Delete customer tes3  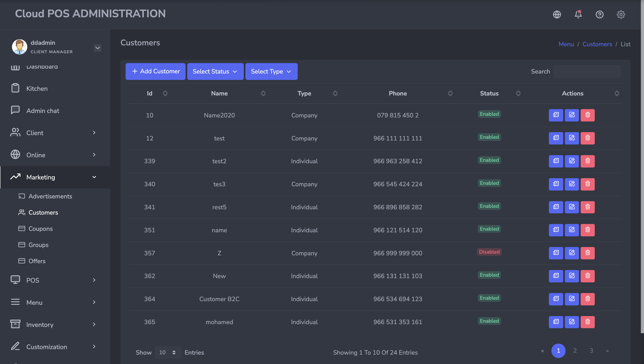click(587, 184)
